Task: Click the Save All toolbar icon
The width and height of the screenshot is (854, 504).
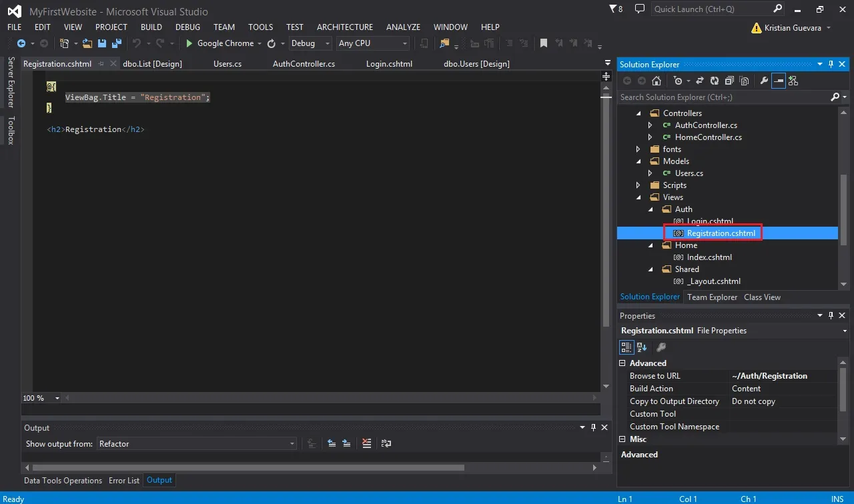Action: (117, 43)
